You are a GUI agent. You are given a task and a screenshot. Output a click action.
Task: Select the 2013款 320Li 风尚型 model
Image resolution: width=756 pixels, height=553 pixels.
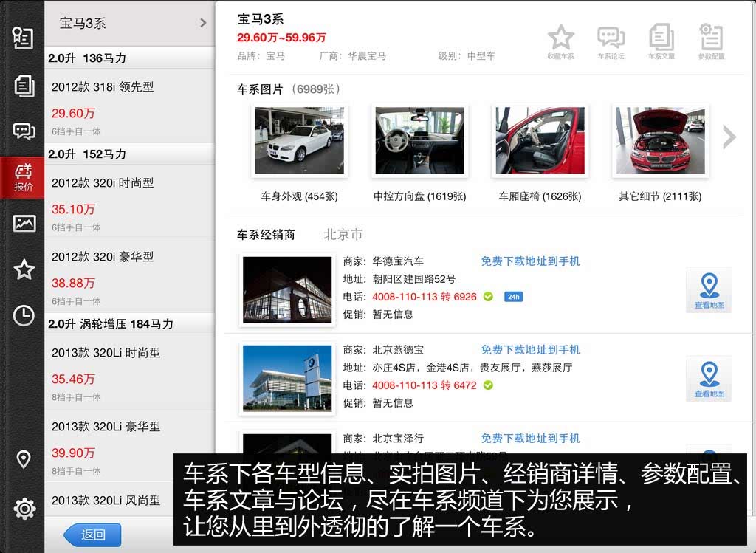tap(106, 501)
